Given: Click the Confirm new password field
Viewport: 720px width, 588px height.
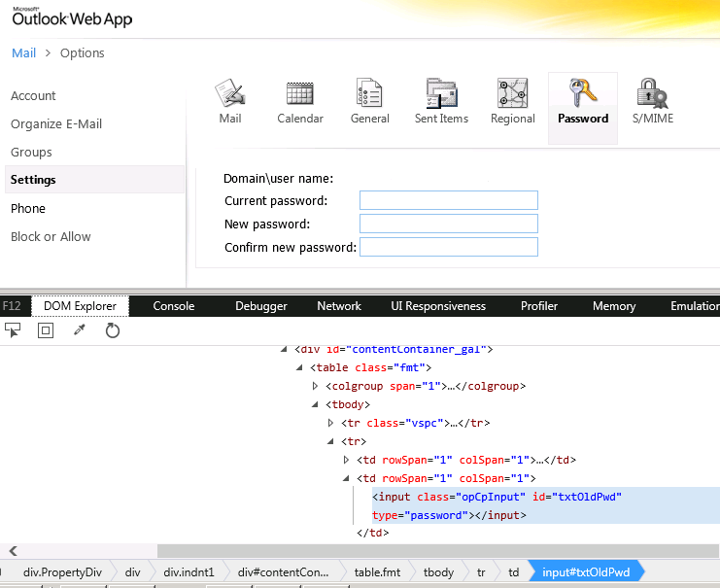Looking at the screenshot, I should (449, 247).
